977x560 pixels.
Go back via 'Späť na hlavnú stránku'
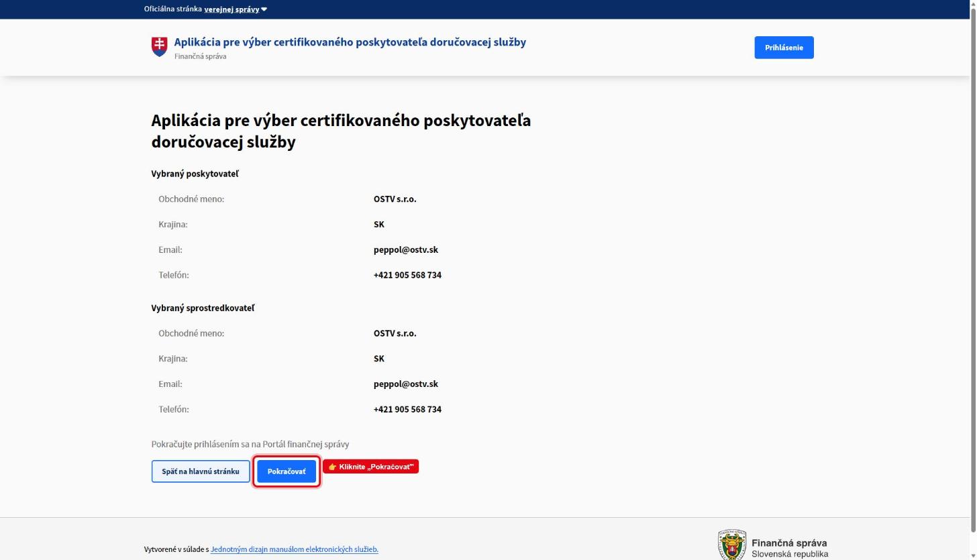[201, 471]
